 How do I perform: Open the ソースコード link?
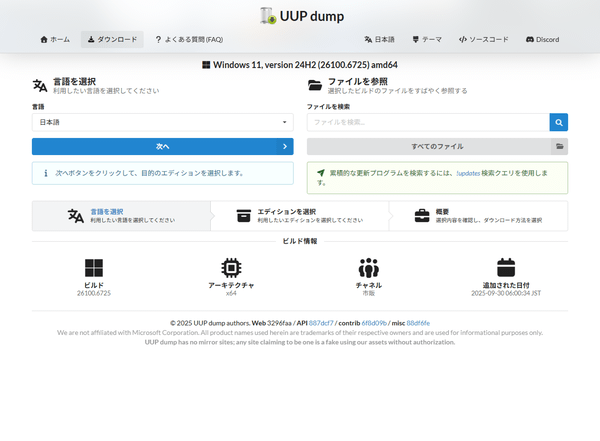coord(484,40)
